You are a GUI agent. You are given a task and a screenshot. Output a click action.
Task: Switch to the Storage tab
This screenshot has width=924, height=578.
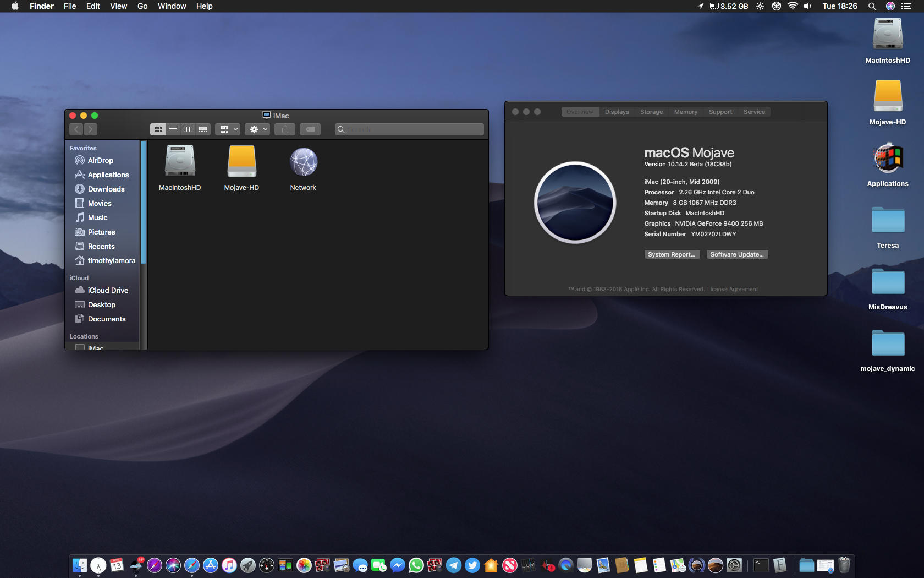651,112
